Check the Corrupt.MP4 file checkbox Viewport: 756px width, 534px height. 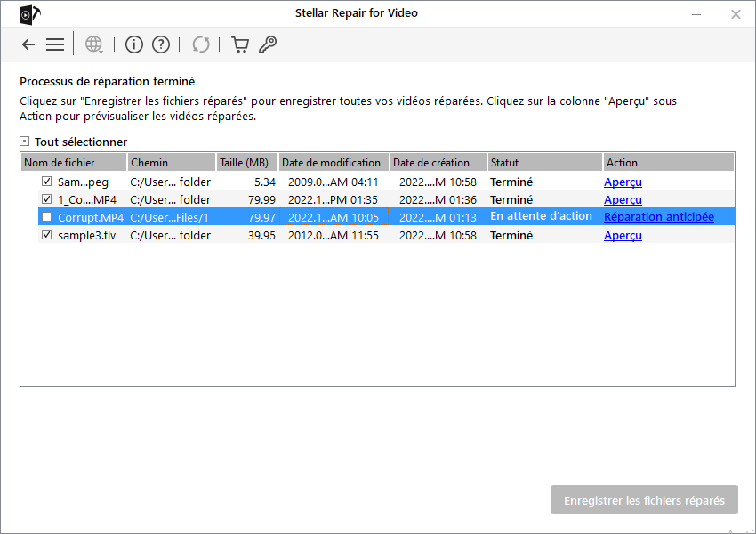pos(46,217)
